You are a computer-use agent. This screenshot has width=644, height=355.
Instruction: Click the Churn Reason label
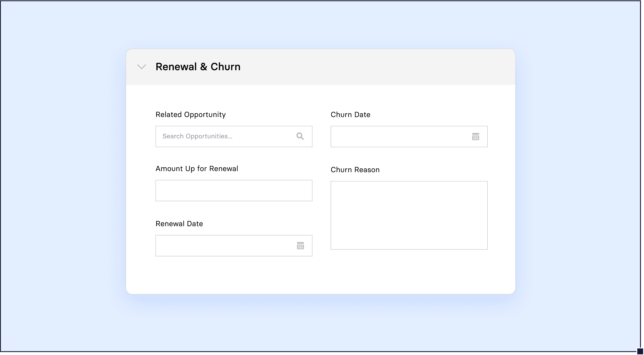click(355, 170)
